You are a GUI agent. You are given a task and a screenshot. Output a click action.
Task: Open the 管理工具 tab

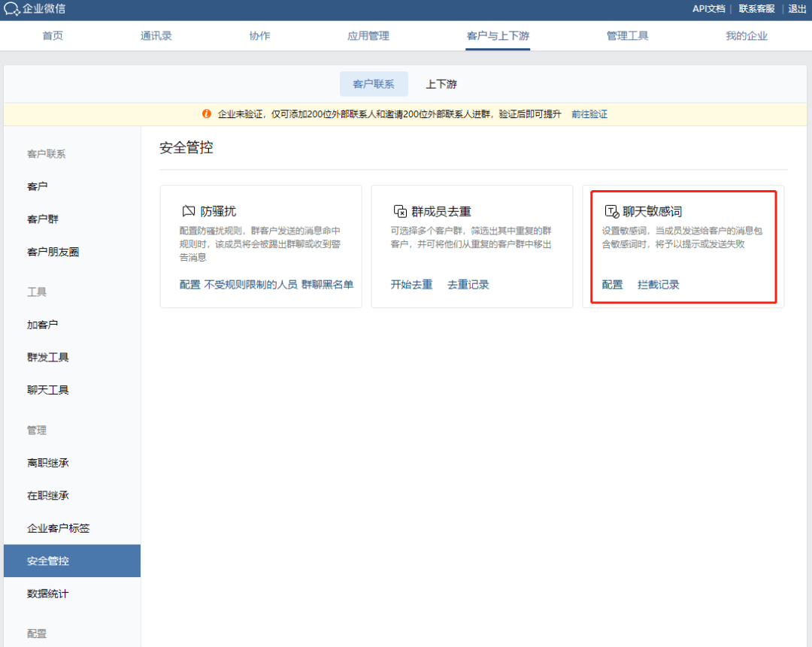point(627,36)
